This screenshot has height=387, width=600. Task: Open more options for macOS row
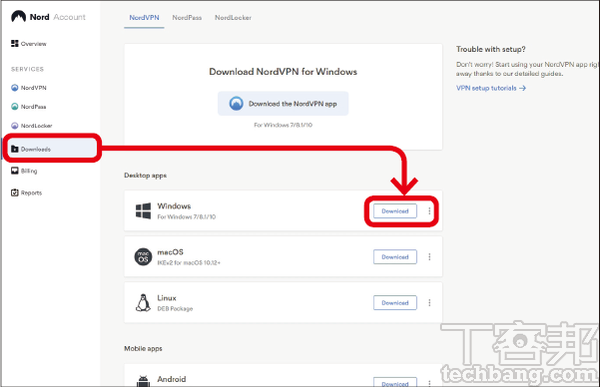pos(429,257)
